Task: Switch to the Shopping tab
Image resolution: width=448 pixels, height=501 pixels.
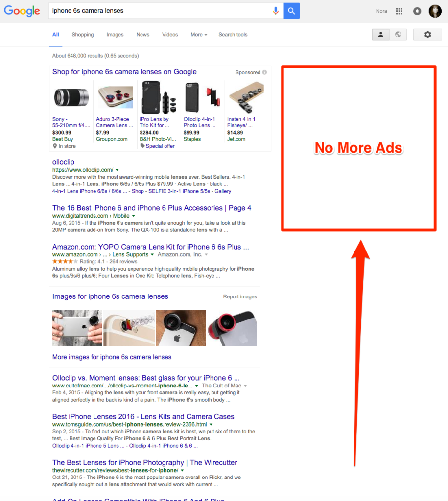Action: point(83,35)
